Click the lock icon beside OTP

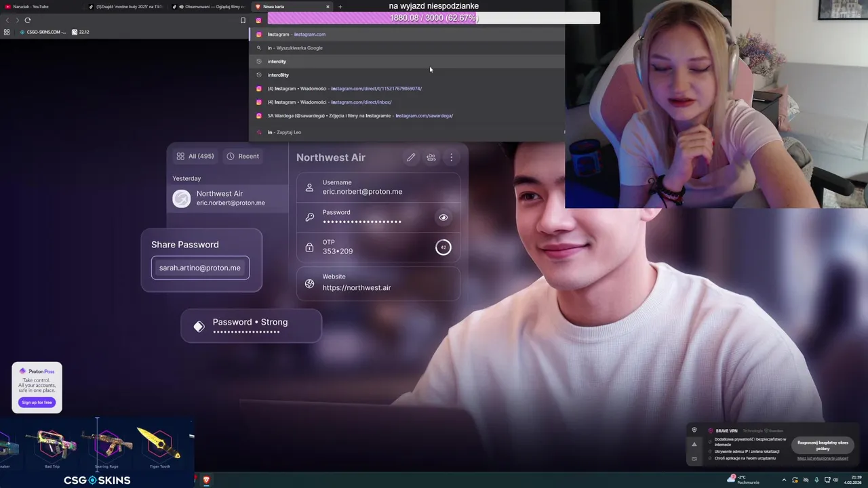tap(309, 247)
